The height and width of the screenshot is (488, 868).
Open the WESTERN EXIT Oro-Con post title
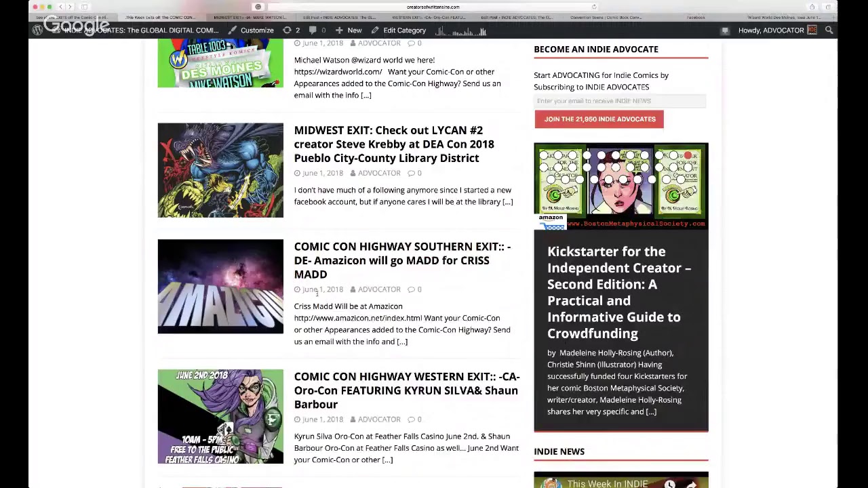407,390
